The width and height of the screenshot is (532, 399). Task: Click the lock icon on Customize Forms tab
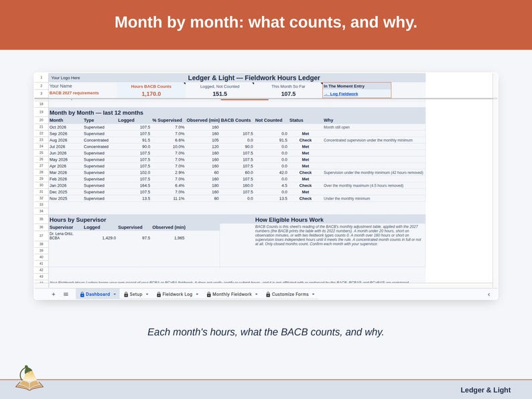(268, 295)
